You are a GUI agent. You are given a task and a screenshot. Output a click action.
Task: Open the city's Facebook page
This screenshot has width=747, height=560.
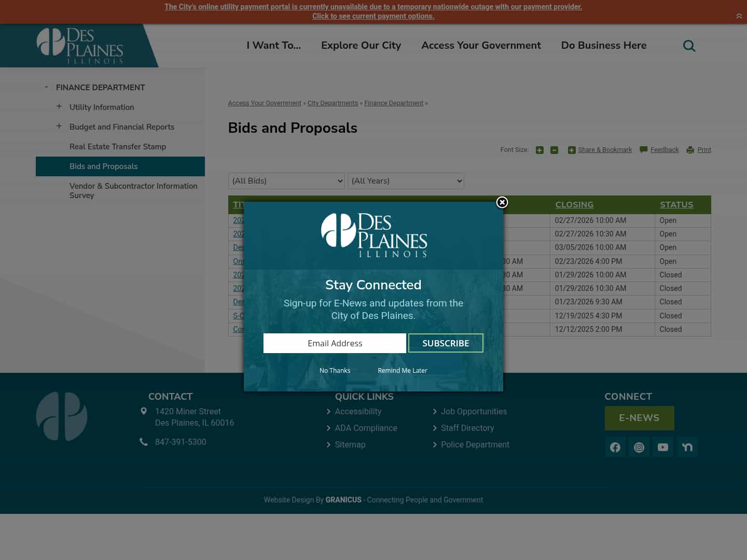point(615,447)
